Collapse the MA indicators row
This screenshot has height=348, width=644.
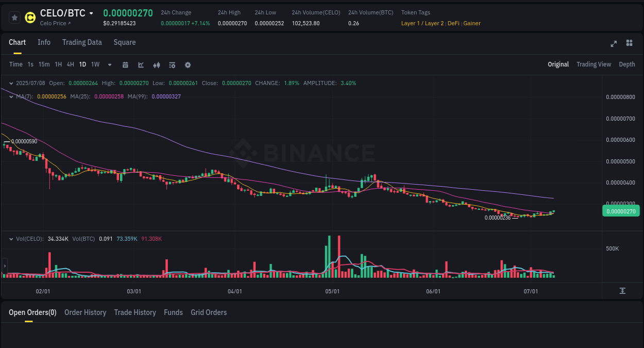(11, 96)
